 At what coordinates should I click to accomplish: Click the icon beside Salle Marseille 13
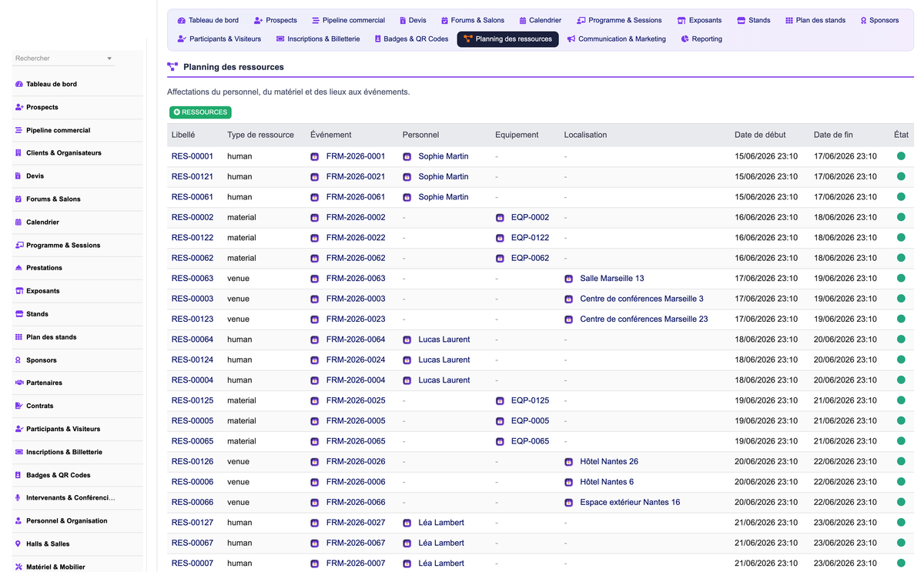pyautogui.click(x=569, y=279)
